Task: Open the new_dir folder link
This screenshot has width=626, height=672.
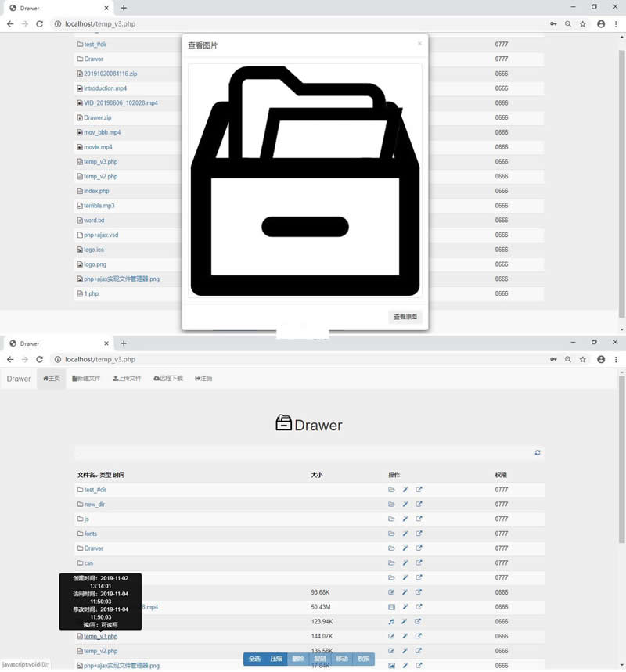Action: (x=95, y=505)
